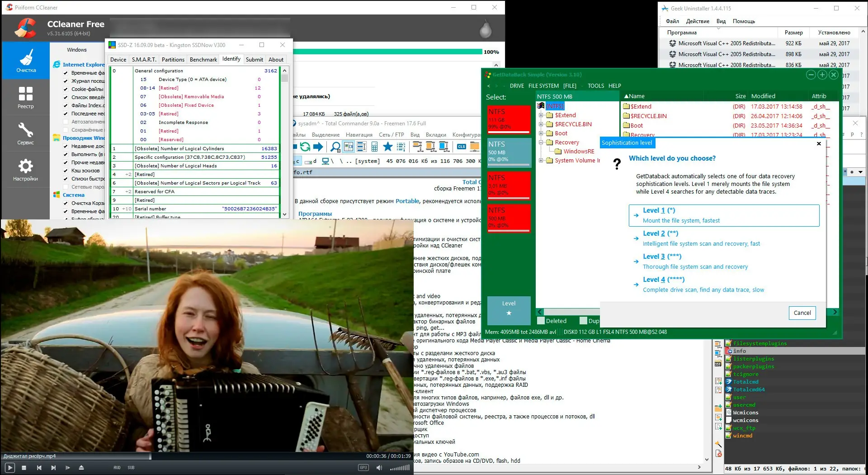868x475 pixels.
Task: Play the video in the media player
Action: coord(9,468)
